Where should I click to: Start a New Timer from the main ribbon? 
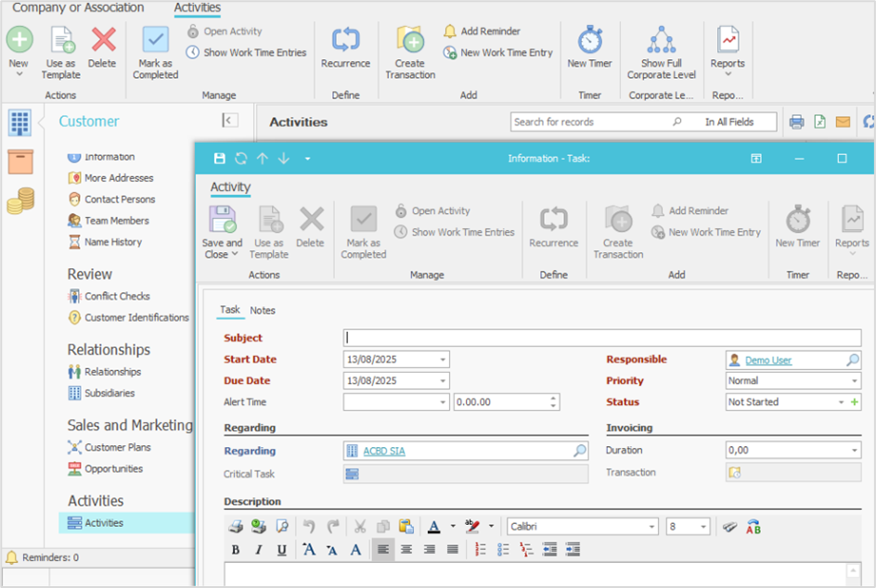(x=590, y=41)
